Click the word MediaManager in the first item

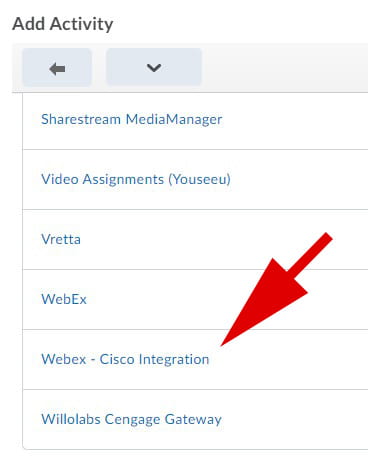click(174, 120)
